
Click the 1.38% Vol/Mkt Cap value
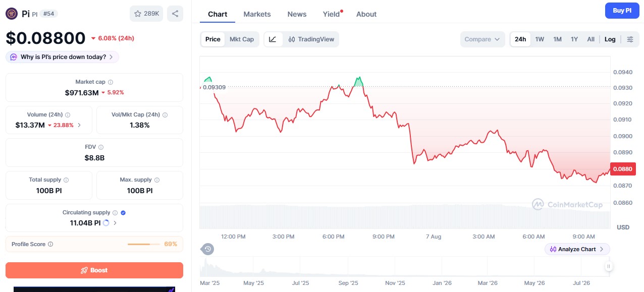(140, 125)
